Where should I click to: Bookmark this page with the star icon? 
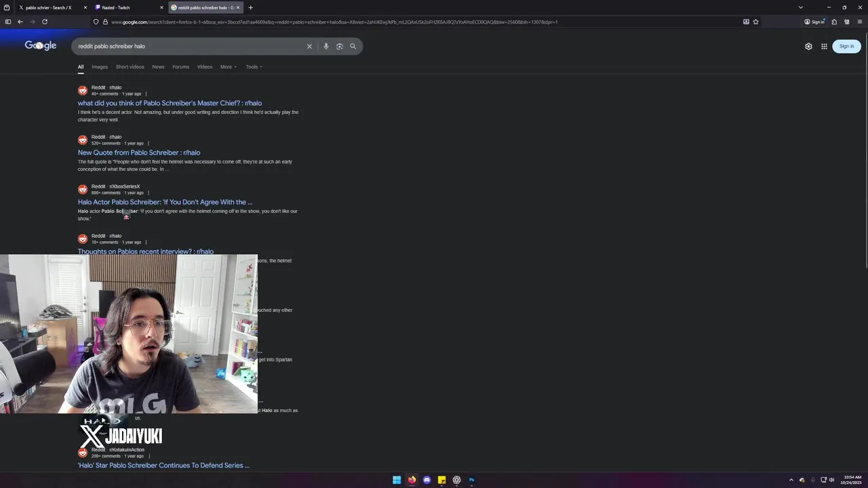(755, 22)
